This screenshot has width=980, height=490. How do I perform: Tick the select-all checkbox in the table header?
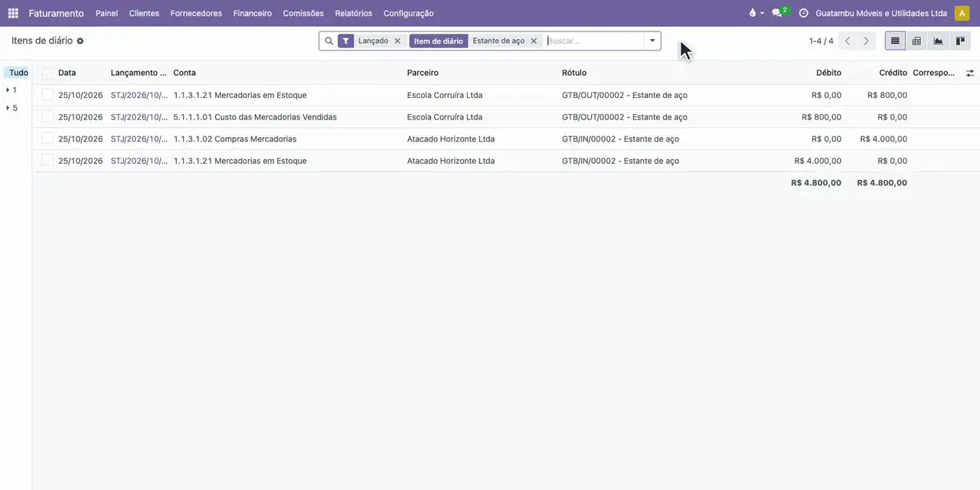[x=47, y=73]
